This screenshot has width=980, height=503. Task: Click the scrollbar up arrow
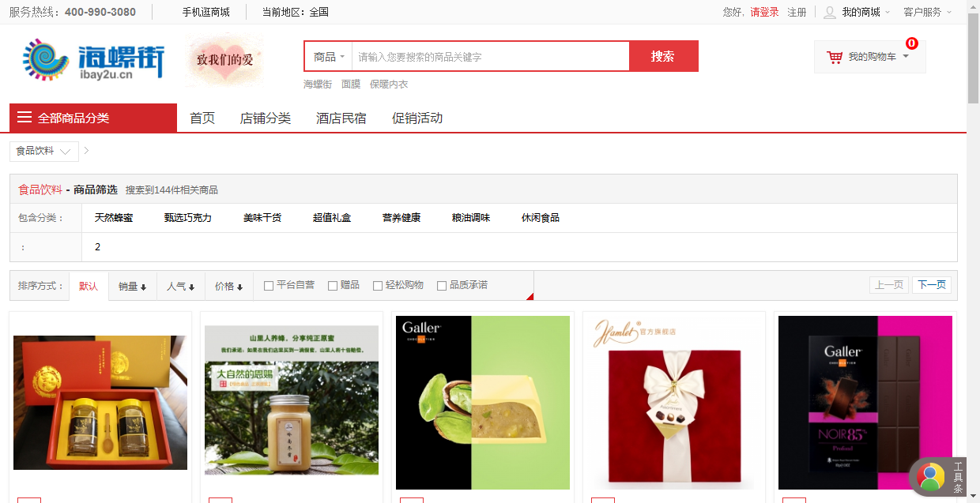tap(973, 6)
